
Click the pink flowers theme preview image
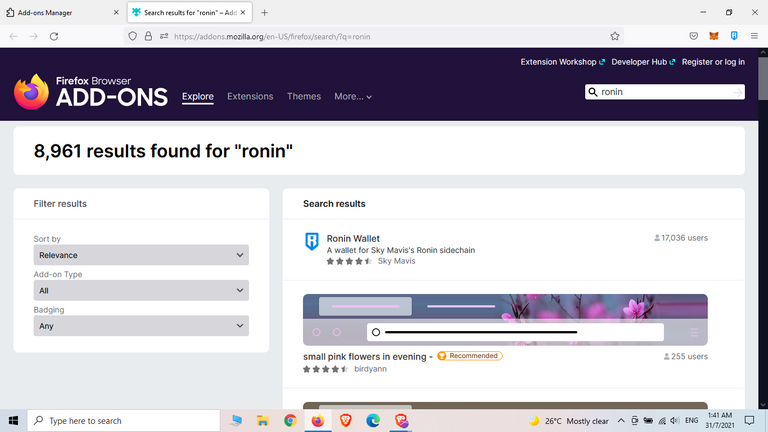[x=505, y=320]
